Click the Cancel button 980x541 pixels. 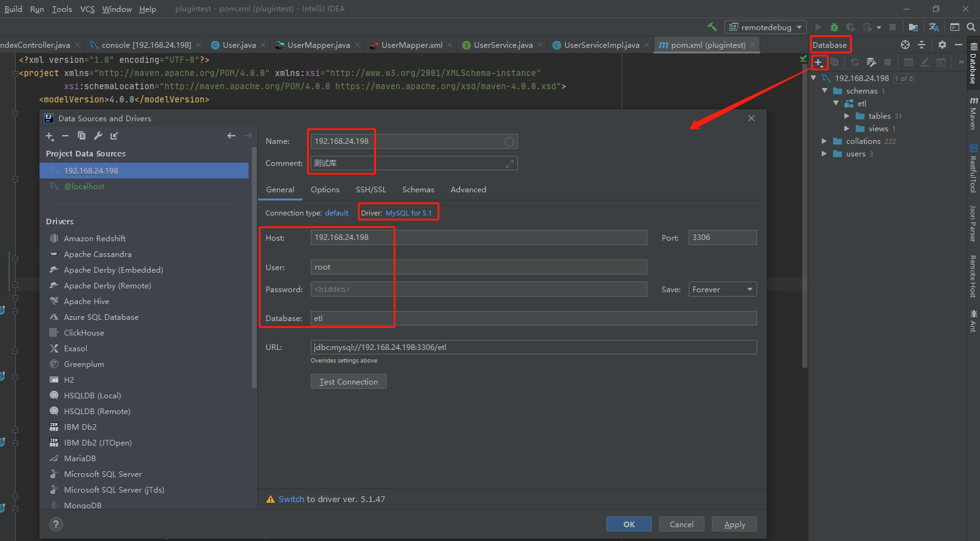[x=681, y=524]
